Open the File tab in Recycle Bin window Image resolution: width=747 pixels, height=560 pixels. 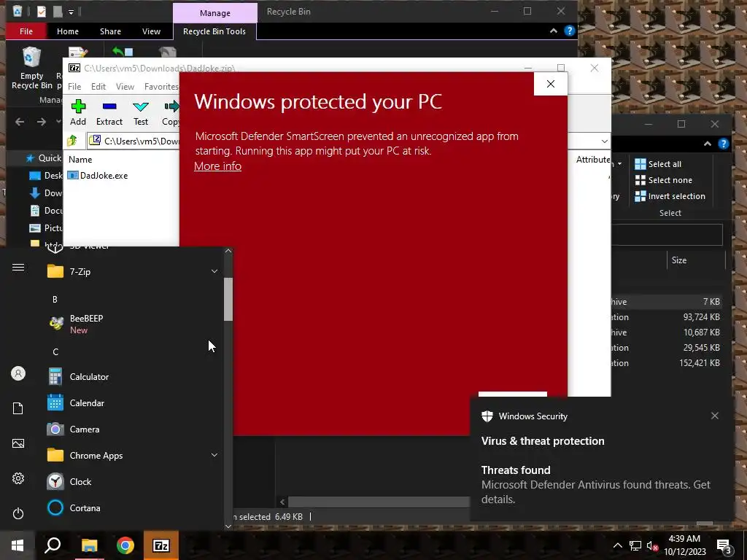(x=26, y=31)
